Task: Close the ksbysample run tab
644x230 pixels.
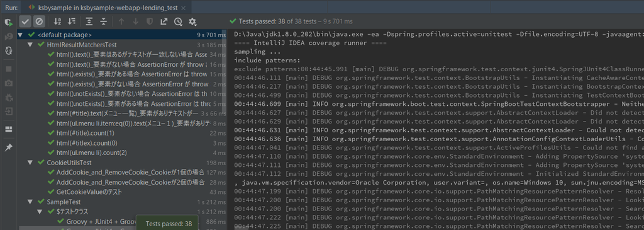Action: 184,8
